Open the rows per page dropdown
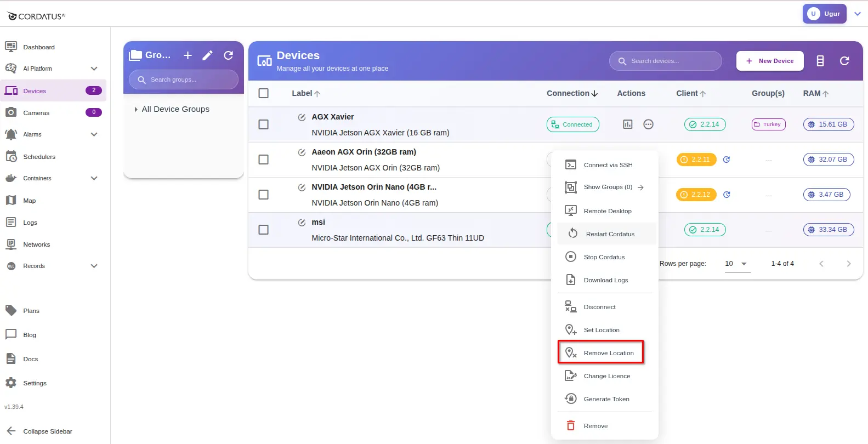The height and width of the screenshot is (444, 868). [x=736, y=264]
